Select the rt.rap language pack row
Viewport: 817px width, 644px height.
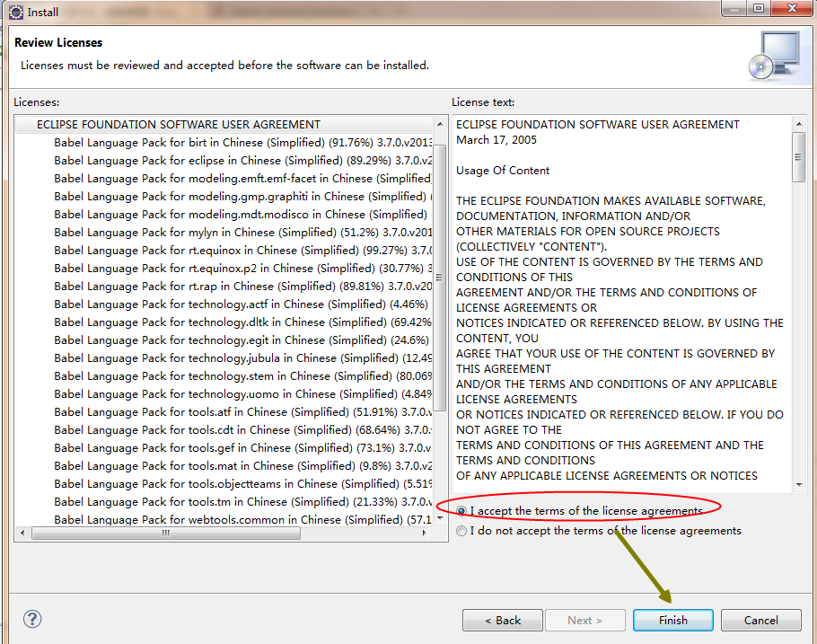point(242,287)
